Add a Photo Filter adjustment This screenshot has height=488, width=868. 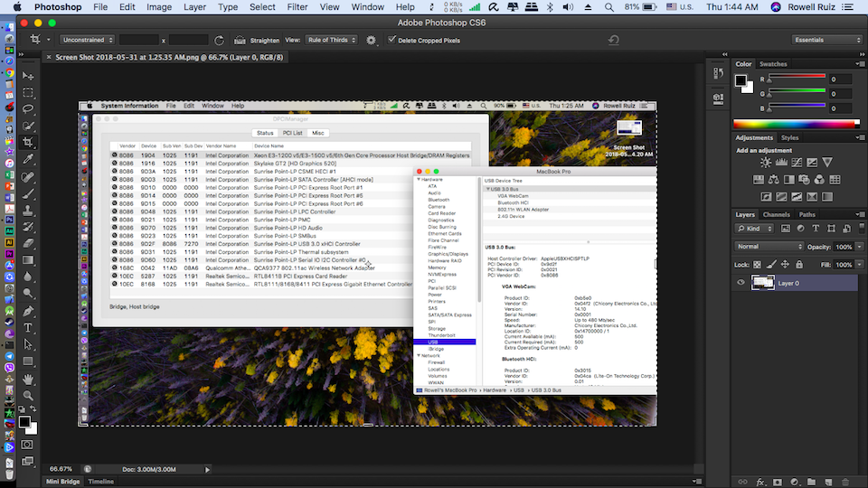pos(805,179)
